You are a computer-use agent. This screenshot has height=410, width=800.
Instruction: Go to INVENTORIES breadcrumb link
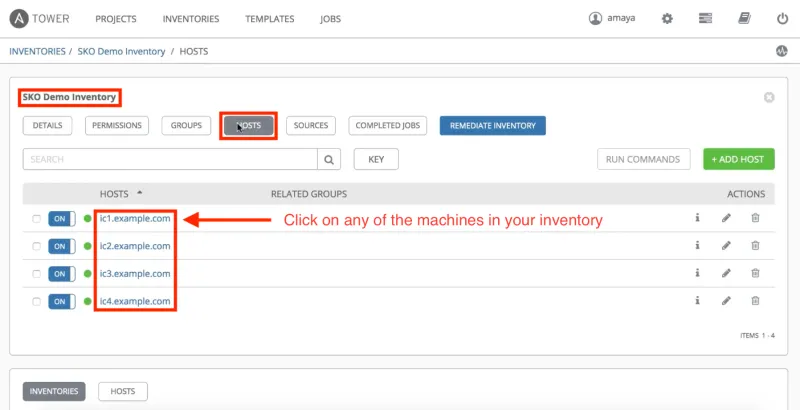(x=37, y=51)
